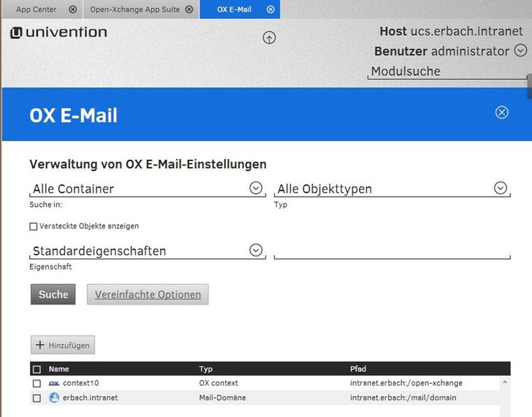Click the OX icon beside context10
The height and width of the screenshot is (417, 532).
(x=54, y=384)
